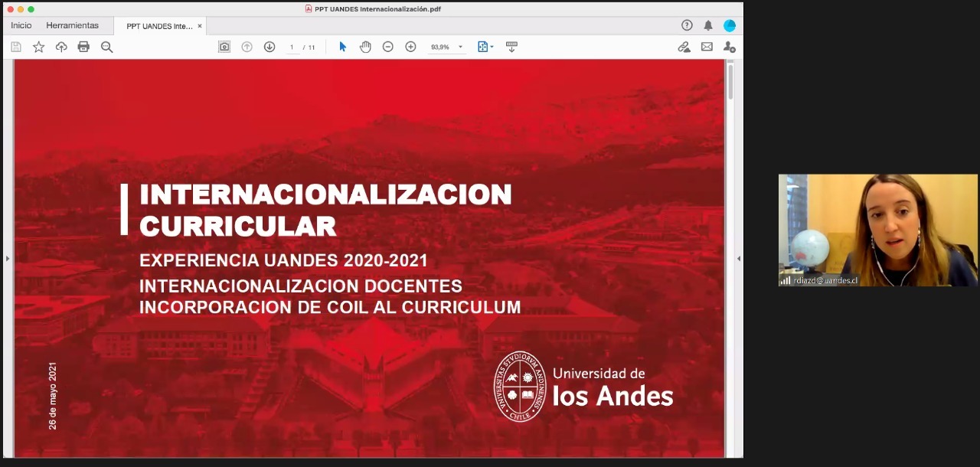Click the green full-screen window button
The height and width of the screenshot is (467, 980).
[x=31, y=9]
